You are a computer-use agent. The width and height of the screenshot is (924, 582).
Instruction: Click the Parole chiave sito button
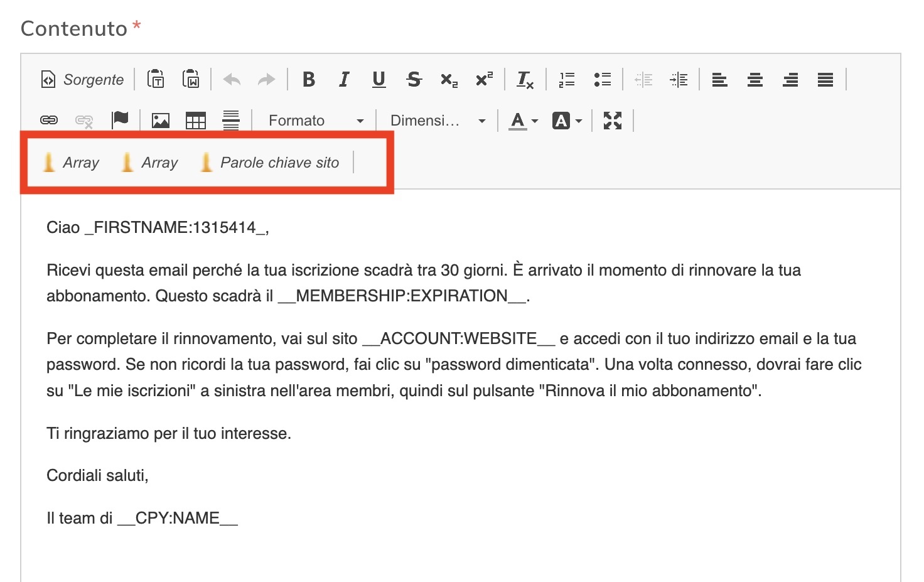pyautogui.click(x=270, y=163)
